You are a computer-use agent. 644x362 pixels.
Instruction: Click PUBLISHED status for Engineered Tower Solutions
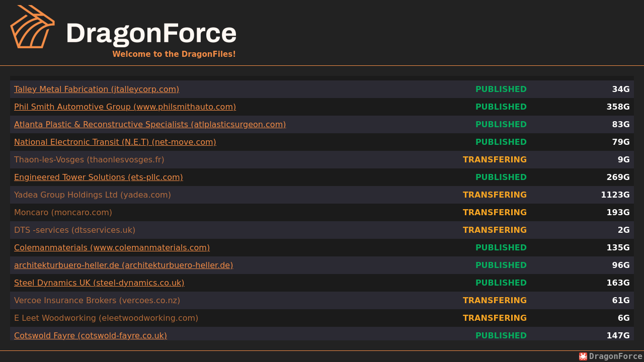(x=501, y=177)
